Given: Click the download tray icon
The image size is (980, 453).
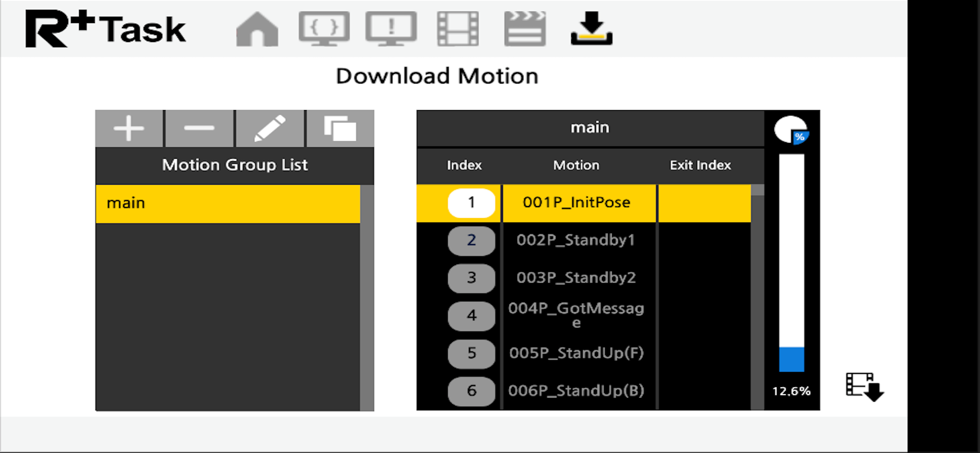Looking at the screenshot, I should pyautogui.click(x=591, y=28).
